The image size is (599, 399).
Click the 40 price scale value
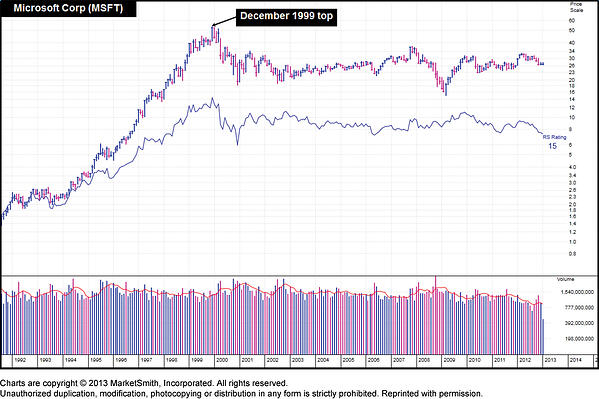(x=572, y=43)
